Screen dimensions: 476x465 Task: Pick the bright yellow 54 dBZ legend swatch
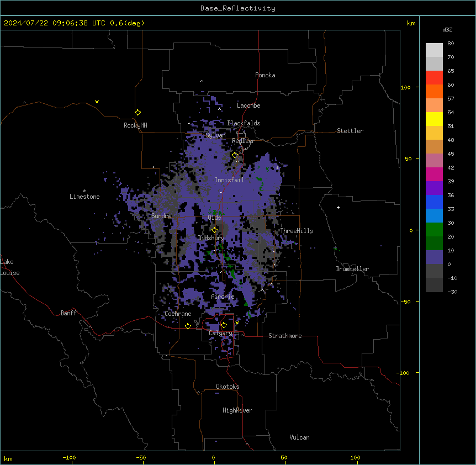coord(434,119)
